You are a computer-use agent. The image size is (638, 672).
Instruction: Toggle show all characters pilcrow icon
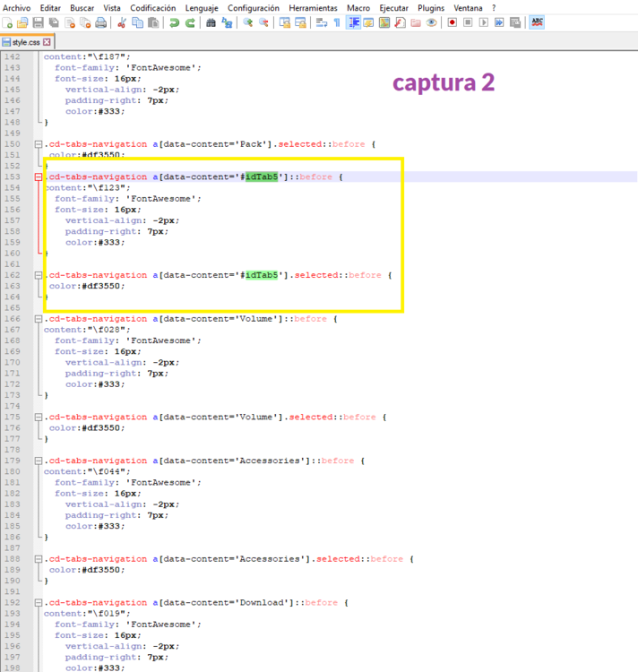tap(336, 22)
